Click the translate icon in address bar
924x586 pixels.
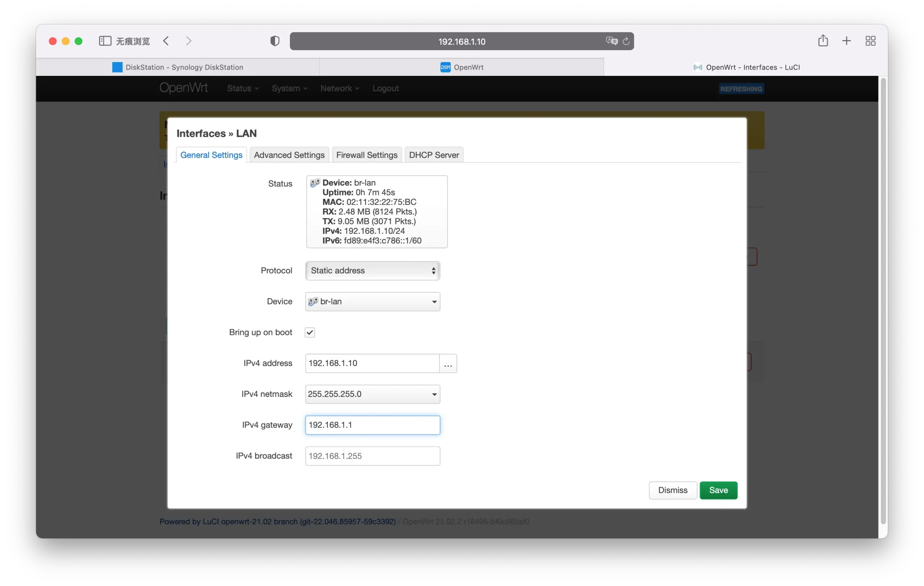coord(612,41)
